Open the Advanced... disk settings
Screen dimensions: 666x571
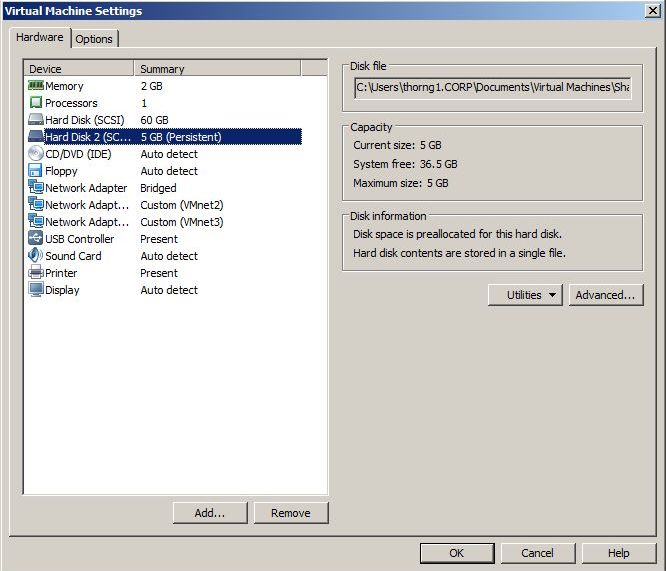click(x=605, y=295)
